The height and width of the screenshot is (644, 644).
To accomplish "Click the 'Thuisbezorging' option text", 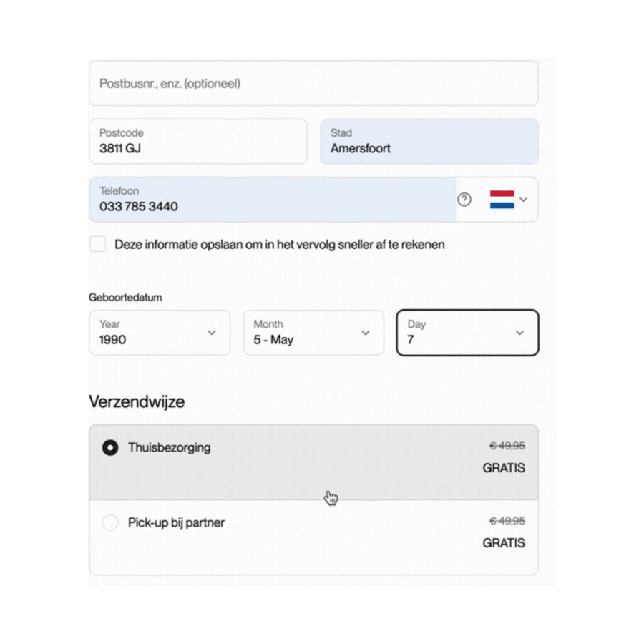I will pyautogui.click(x=170, y=448).
